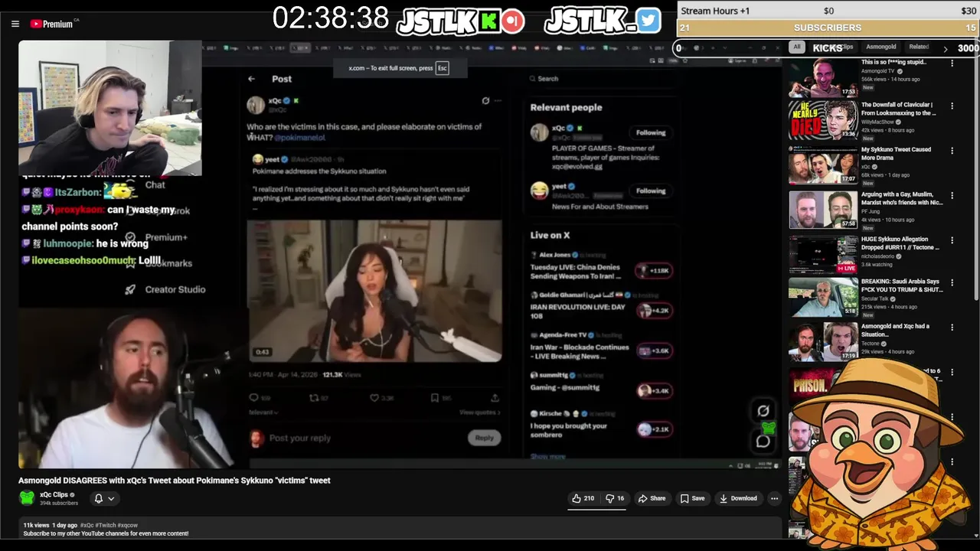This screenshot has height=551, width=980.
Task: Click title "Asmongold and Xqc had a Situation"
Action: [x=896, y=331]
